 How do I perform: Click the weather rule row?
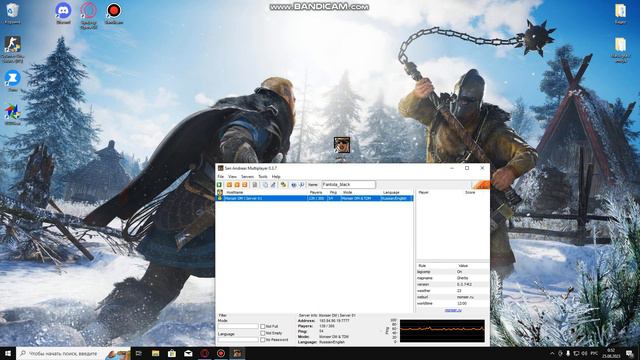coord(452,291)
